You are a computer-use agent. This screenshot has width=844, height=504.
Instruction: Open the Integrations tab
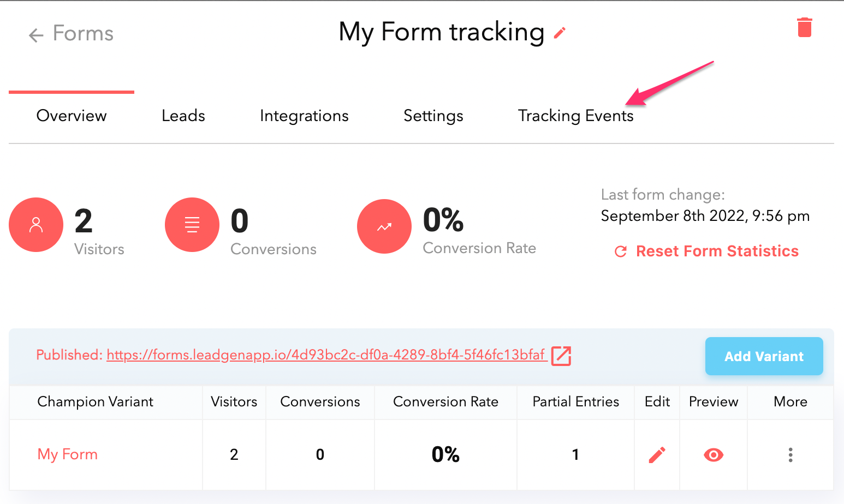coord(304,116)
